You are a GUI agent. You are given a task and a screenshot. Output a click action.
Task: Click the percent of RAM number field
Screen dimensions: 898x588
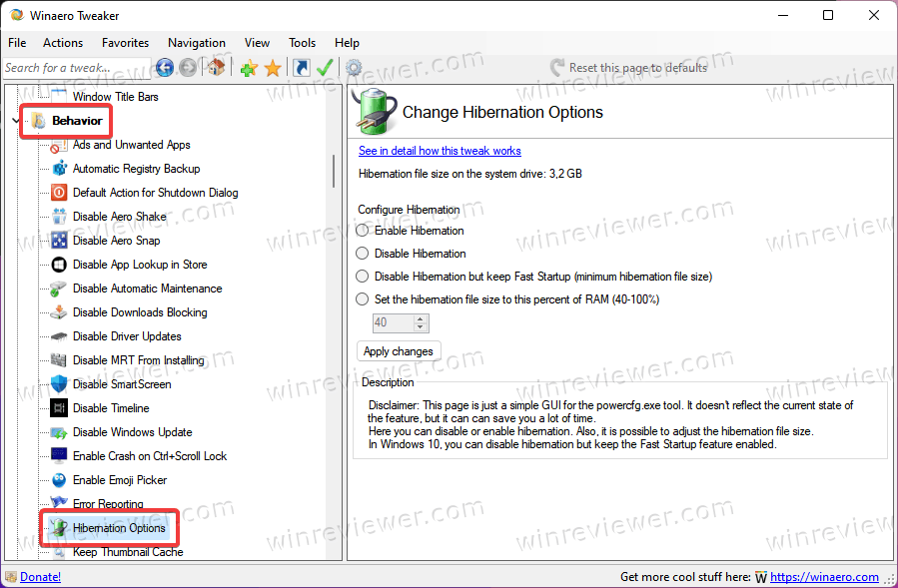coord(393,322)
